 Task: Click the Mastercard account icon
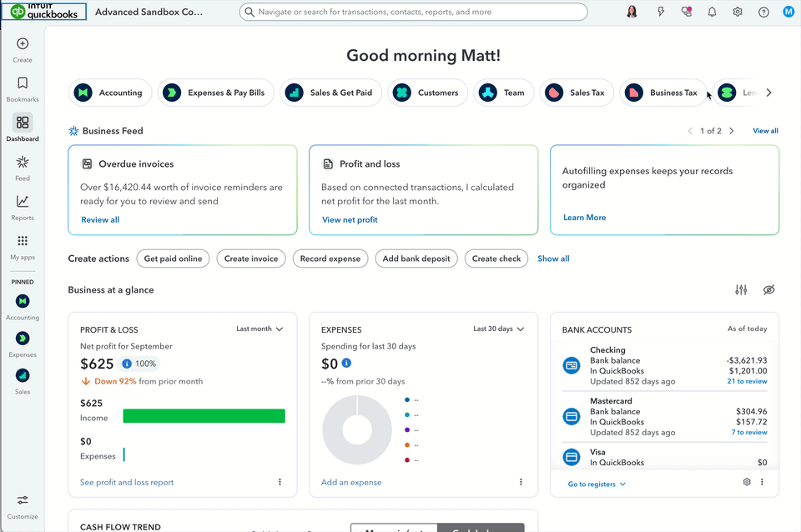(x=572, y=417)
